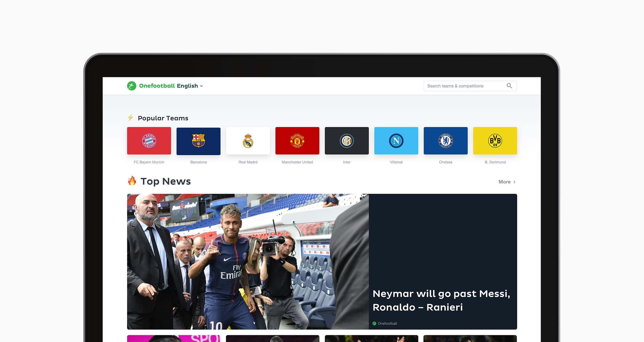The image size is (644, 342).
Task: Click the small Onefootball source icon
Action: (374, 323)
